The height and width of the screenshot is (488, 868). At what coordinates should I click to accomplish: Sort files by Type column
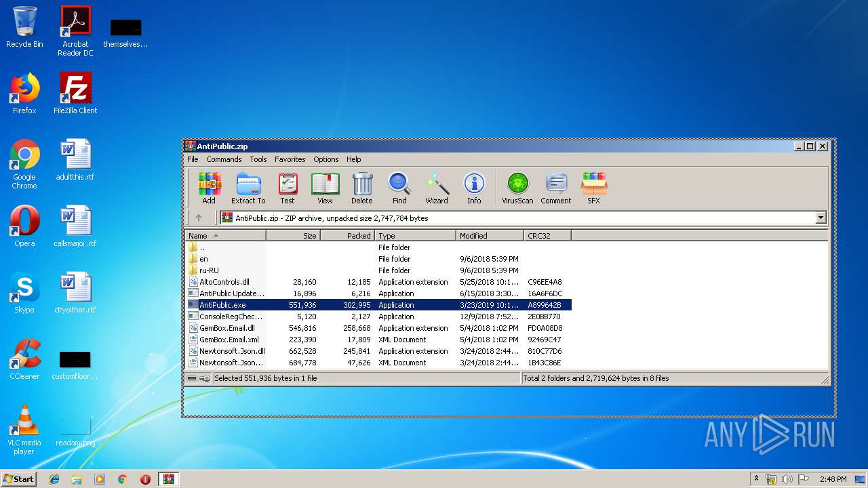tap(415, 236)
